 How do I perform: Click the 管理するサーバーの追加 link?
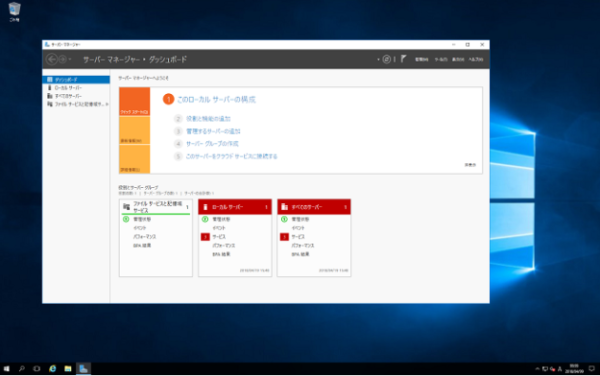click(x=213, y=131)
